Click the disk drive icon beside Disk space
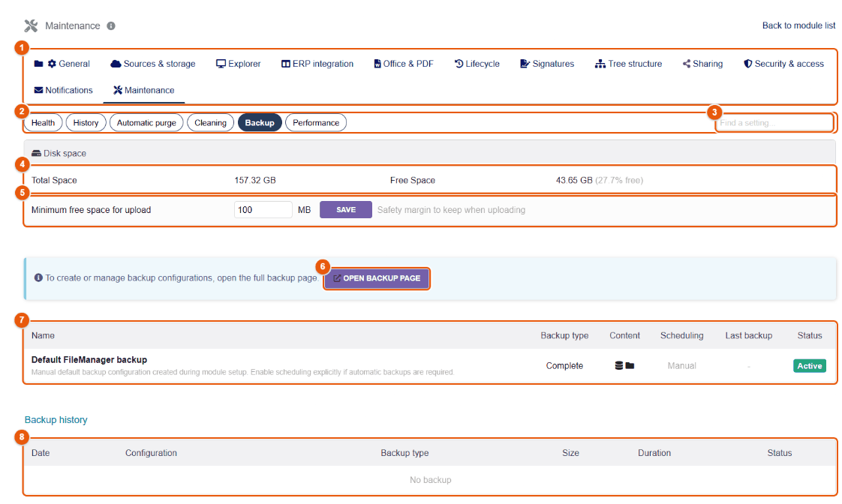The width and height of the screenshot is (842, 504). tap(37, 154)
